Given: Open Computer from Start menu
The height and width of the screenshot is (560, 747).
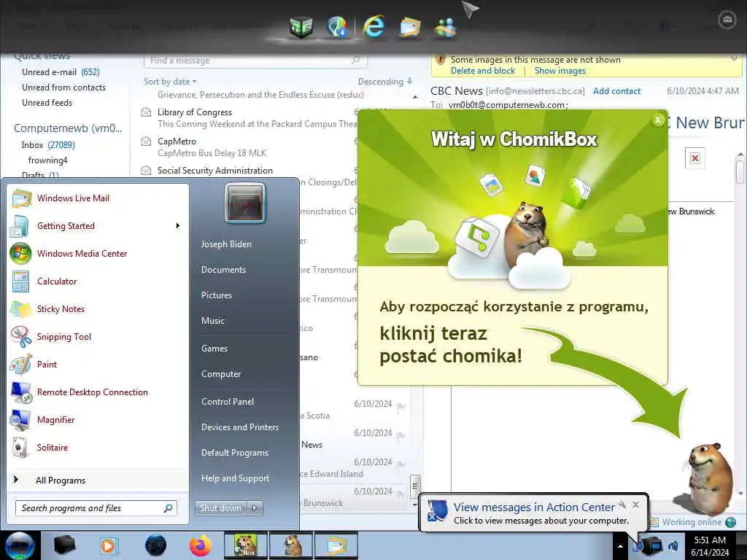Looking at the screenshot, I should [x=221, y=374].
